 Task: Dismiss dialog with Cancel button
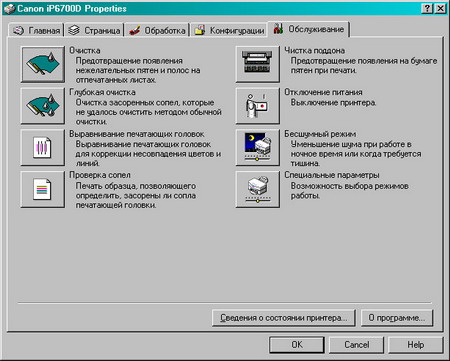click(x=356, y=345)
